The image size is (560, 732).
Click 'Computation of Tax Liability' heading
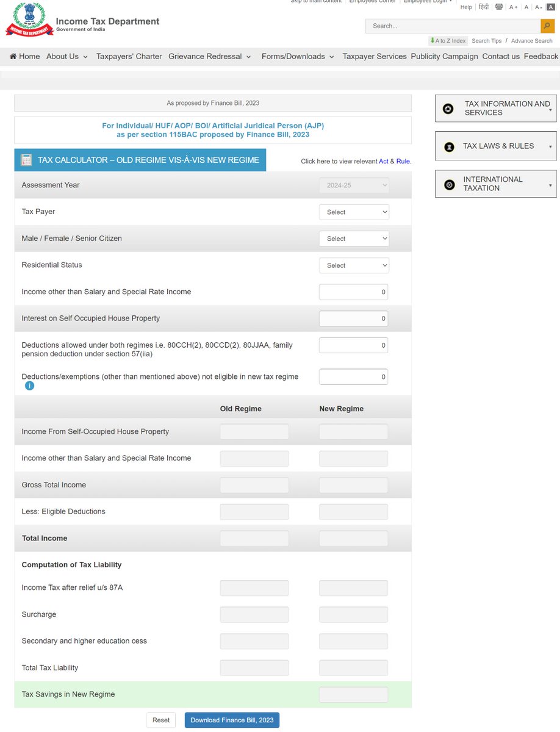click(x=72, y=565)
